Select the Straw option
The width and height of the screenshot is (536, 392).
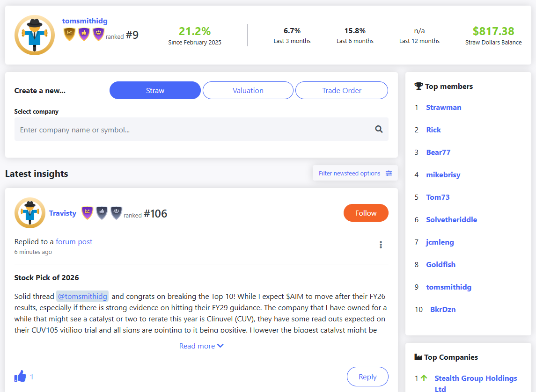[x=155, y=91]
